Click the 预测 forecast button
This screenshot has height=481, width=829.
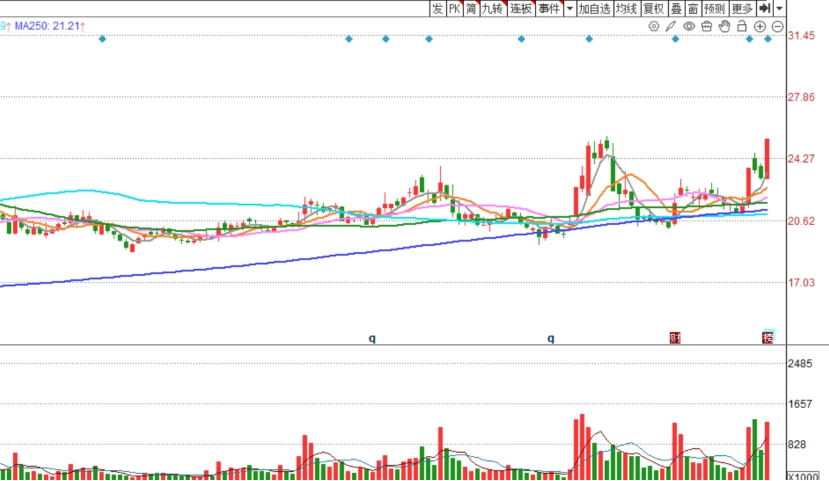click(x=715, y=8)
